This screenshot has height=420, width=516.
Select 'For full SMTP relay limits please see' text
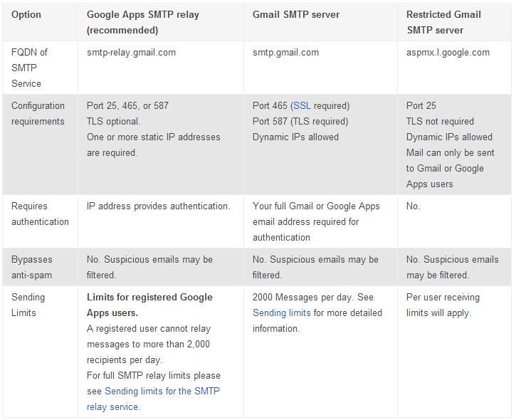click(x=153, y=384)
